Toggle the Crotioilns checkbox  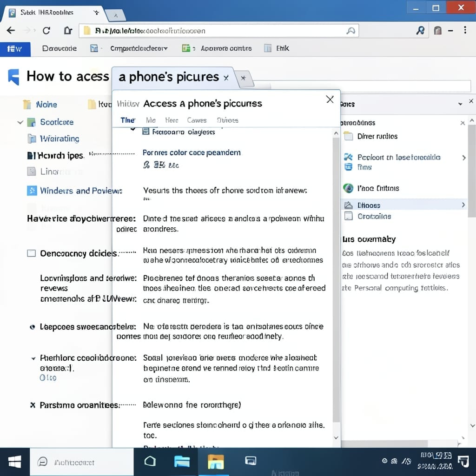pos(349,216)
